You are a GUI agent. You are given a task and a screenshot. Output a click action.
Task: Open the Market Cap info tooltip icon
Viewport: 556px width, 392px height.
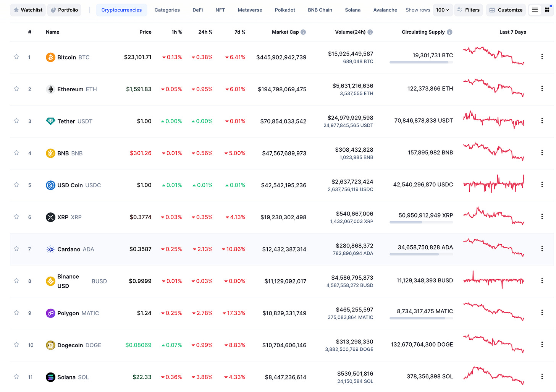pyautogui.click(x=303, y=32)
